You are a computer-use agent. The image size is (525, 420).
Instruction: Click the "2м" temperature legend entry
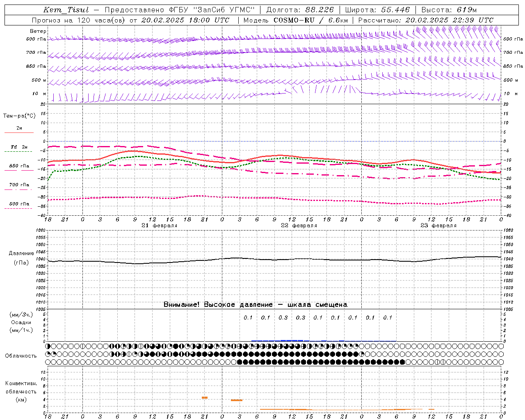click(19, 128)
